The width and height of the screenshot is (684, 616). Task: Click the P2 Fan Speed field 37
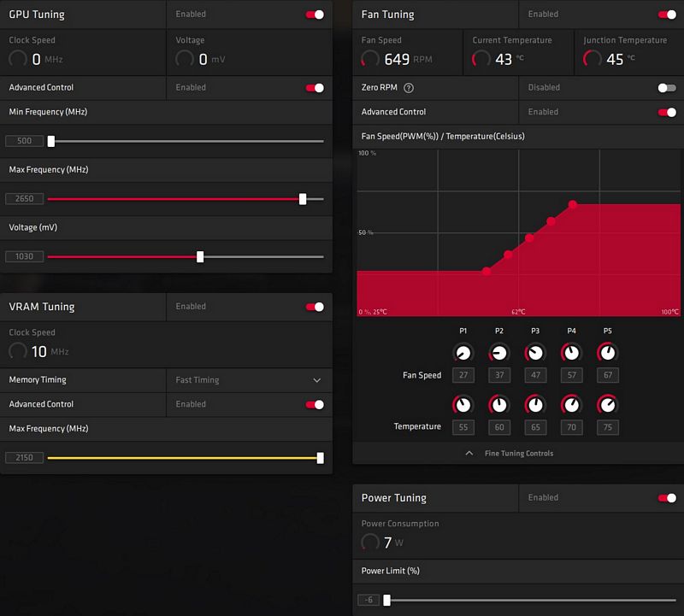point(499,375)
